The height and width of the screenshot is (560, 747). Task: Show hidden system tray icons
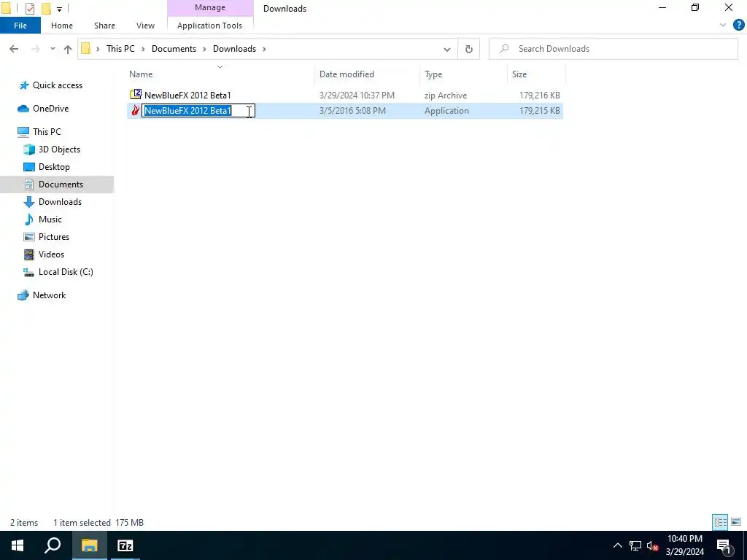[617, 545]
